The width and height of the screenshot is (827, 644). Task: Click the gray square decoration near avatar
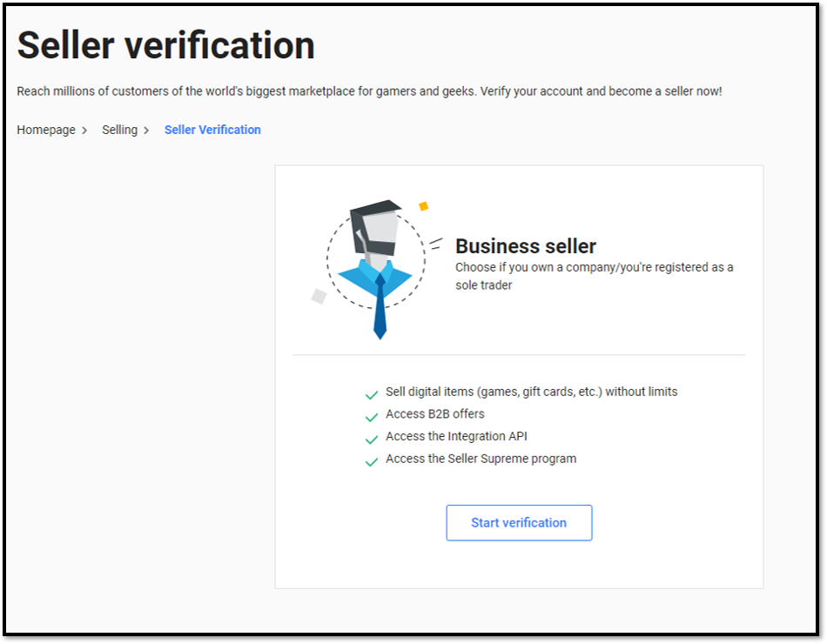pos(319,296)
